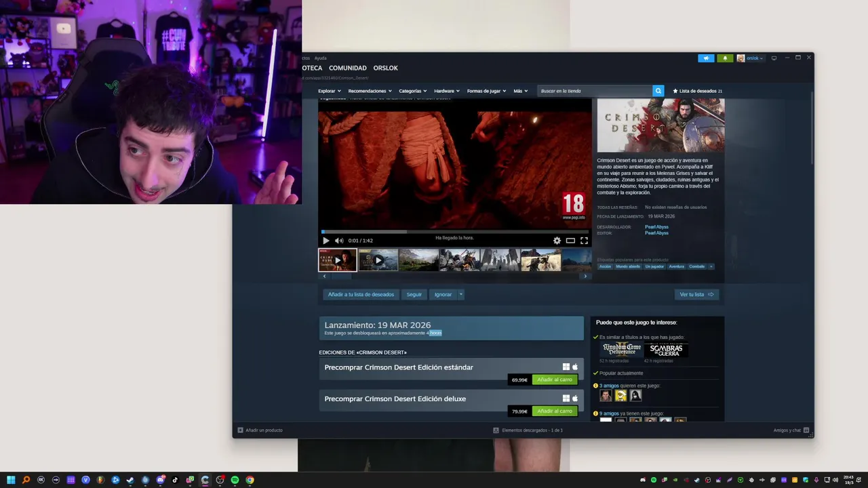This screenshot has height=488, width=868.
Task: Click Ver tu lista button
Action: (x=696, y=295)
